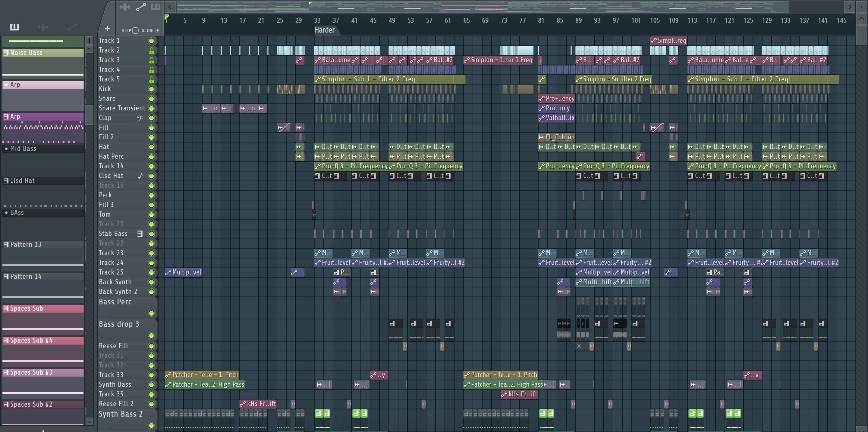The image size is (868, 432).
Task: Click the picker panel scrollbar thumb
Action: click(x=89, y=115)
